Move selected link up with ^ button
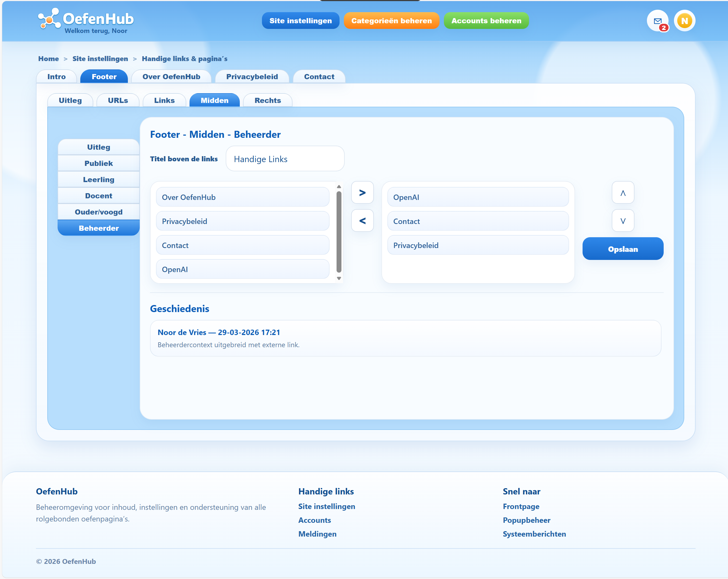The width and height of the screenshot is (728, 579). point(623,193)
